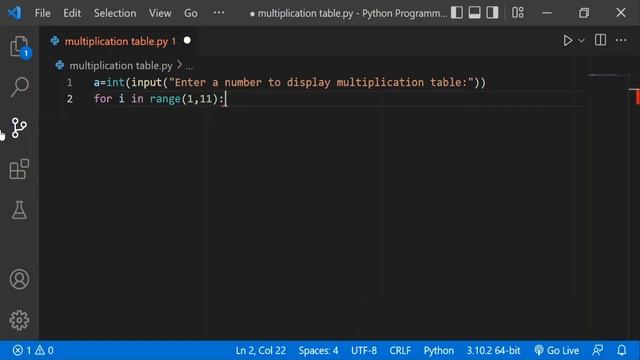The height and width of the screenshot is (360, 640).
Task: Open the Source Control view
Action: [19, 128]
